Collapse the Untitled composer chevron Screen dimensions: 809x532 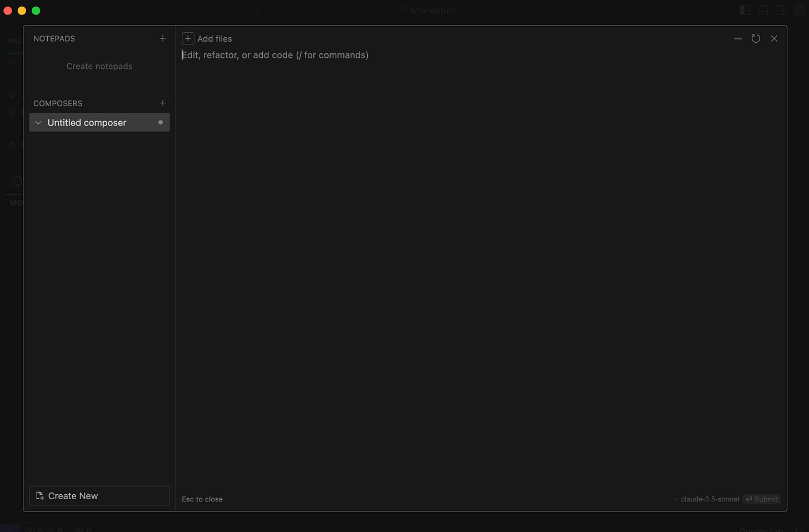[x=38, y=123]
